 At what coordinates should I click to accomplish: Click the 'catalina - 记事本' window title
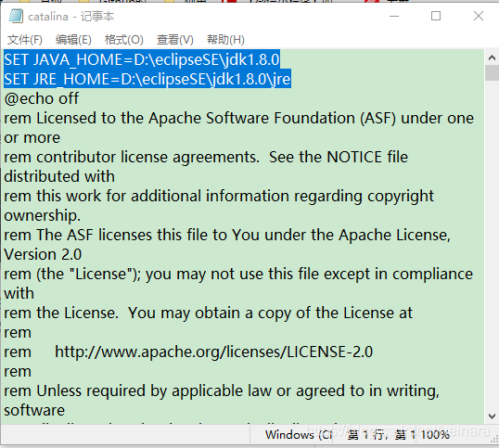point(71,16)
